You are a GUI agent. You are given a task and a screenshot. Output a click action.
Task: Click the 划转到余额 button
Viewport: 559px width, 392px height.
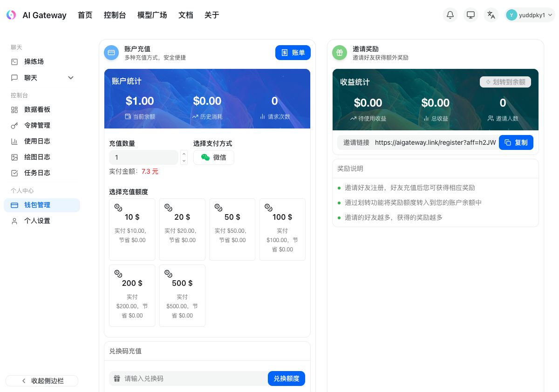[505, 82]
